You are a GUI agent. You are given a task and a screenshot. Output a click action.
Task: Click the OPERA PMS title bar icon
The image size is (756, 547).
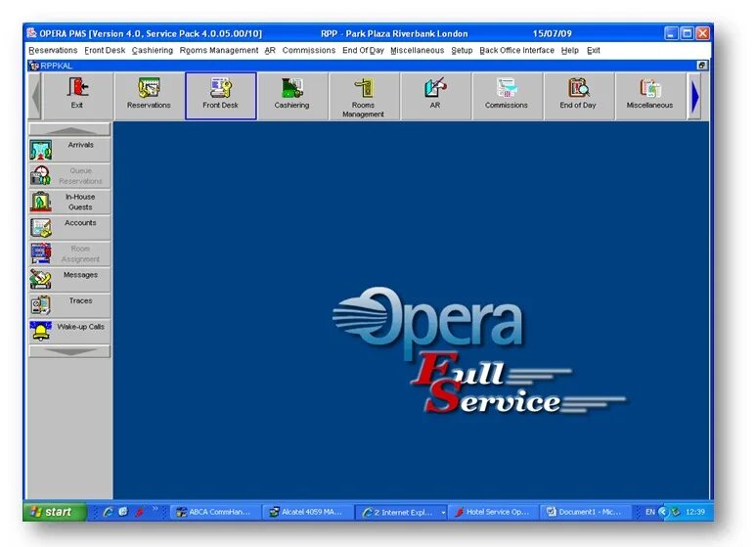[32, 33]
